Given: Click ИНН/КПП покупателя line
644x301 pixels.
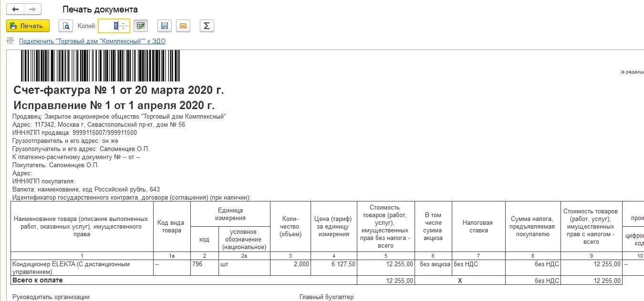Looking at the screenshot, I should pos(44,181).
